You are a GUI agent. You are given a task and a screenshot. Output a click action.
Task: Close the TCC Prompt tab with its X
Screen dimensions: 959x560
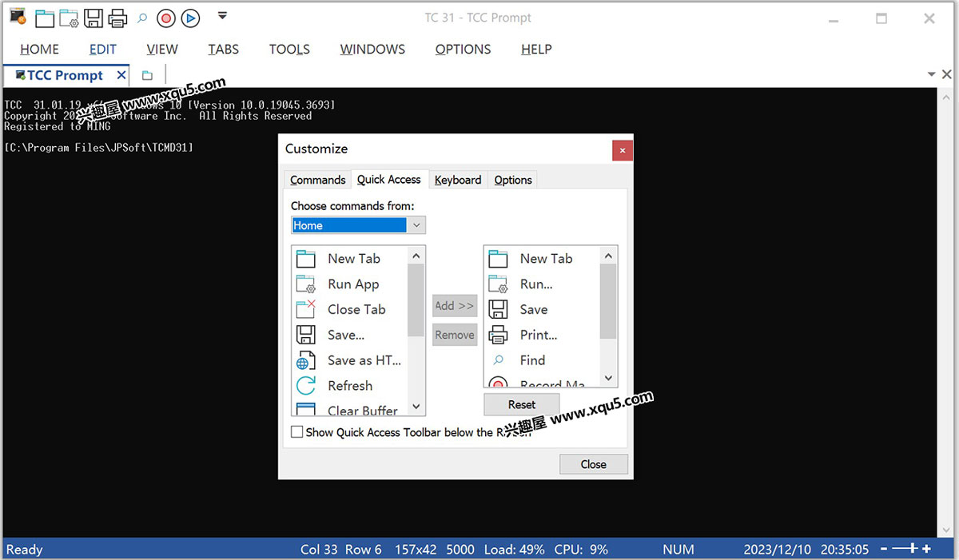(121, 75)
